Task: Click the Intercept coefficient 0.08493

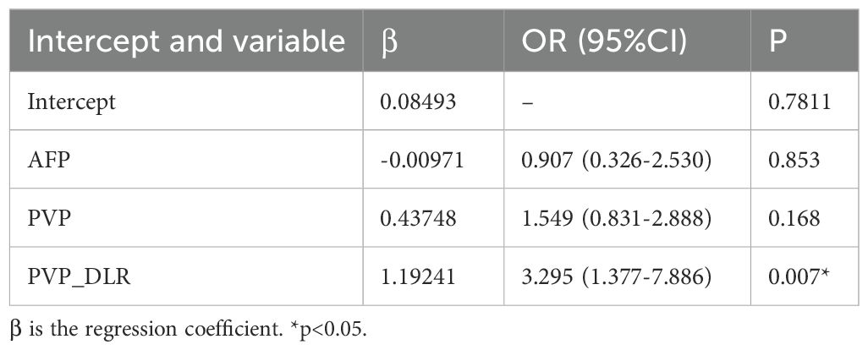Action: [418, 102]
